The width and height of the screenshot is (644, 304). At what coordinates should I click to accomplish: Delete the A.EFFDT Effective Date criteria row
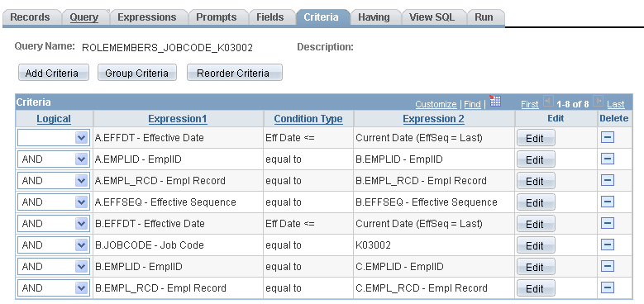(x=607, y=137)
